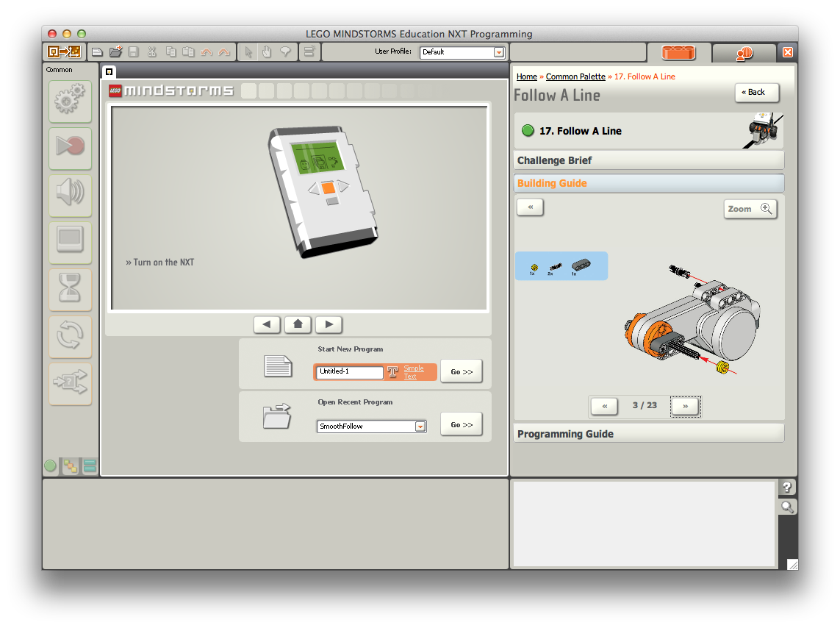
Task: Select the Switch block
Action: tap(70, 384)
